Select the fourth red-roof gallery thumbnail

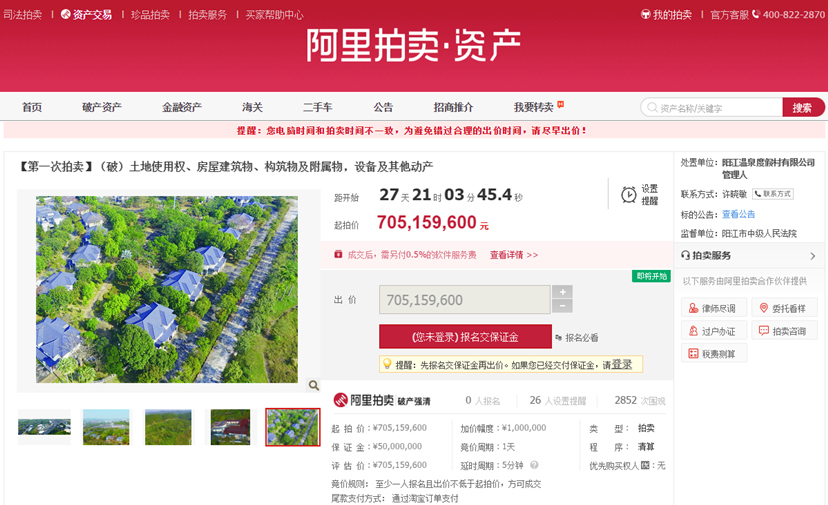point(230,427)
